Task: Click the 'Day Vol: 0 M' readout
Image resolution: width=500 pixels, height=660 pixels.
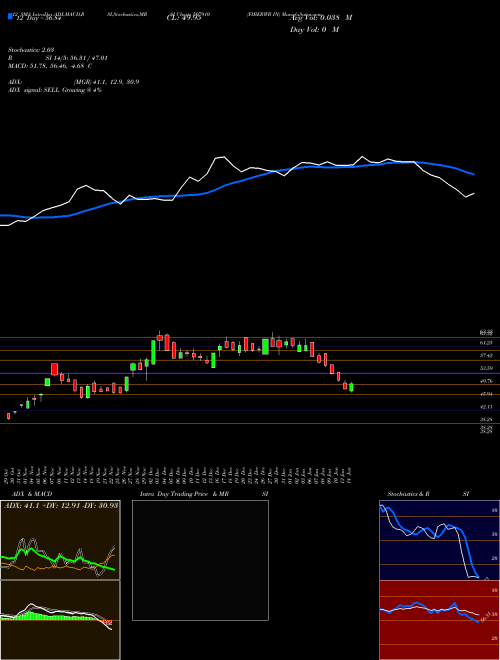Action: tap(314, 30)
